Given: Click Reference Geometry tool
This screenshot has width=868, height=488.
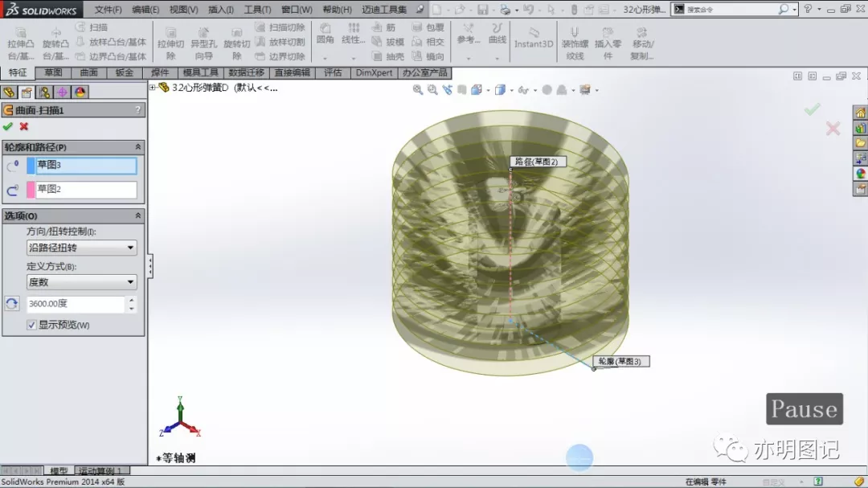Looking at the screenshot, I should coord(469,35).
